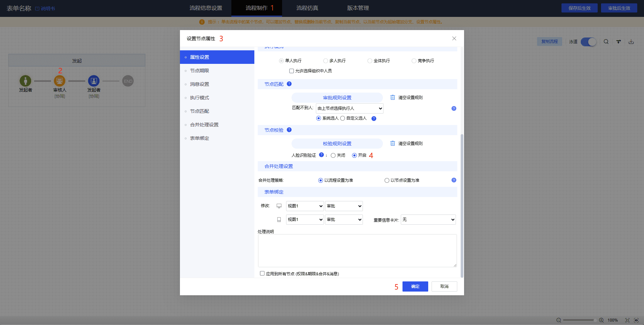Viewport: 644px width, 325px height.
Task: Click the zoom out magnifier icon
Action: (559, 320)
